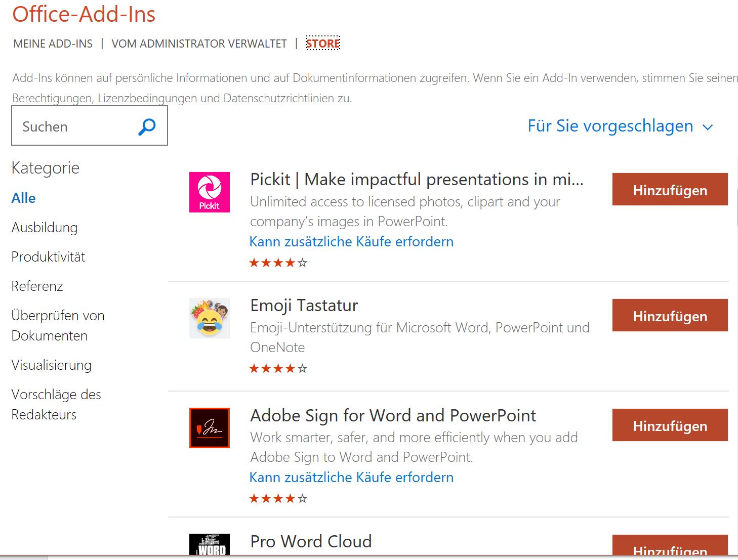This screenshot has height=560, width=738.
Task: Click the Emoji Tastatur star rating
Action: point(278,368)
